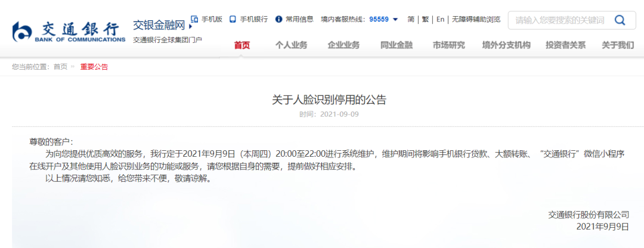Open 无障碍辅助浏览 accessibility browsing
Viewport: 644px width, 248px height.
(476, 19)
